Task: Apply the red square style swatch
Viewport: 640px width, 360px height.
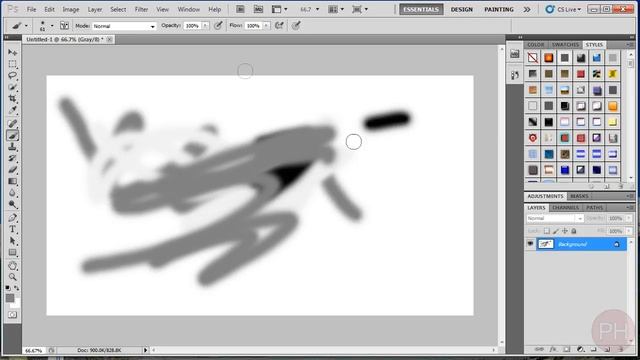Action: (580, 74)
